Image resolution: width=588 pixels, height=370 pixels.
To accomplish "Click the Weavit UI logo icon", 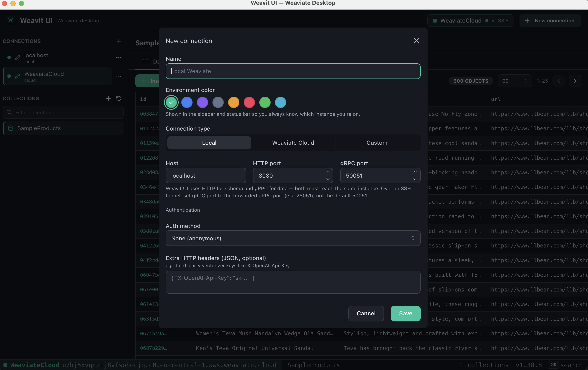I will 10,21.
